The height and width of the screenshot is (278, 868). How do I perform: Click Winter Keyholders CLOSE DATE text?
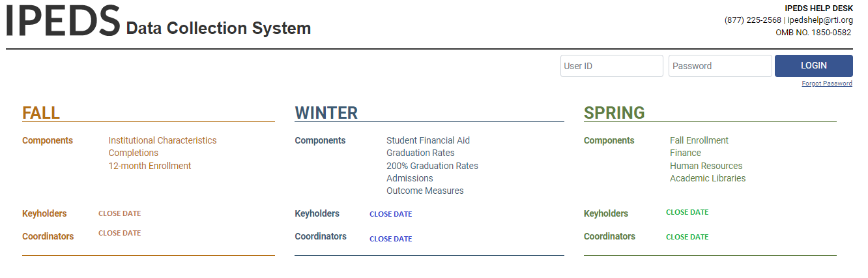click(x=390, y=214)
